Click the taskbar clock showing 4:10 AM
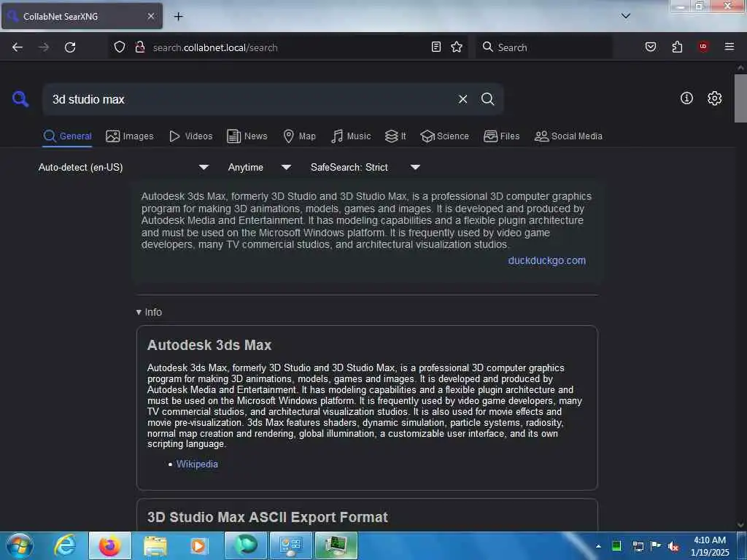 click(710, 546)
